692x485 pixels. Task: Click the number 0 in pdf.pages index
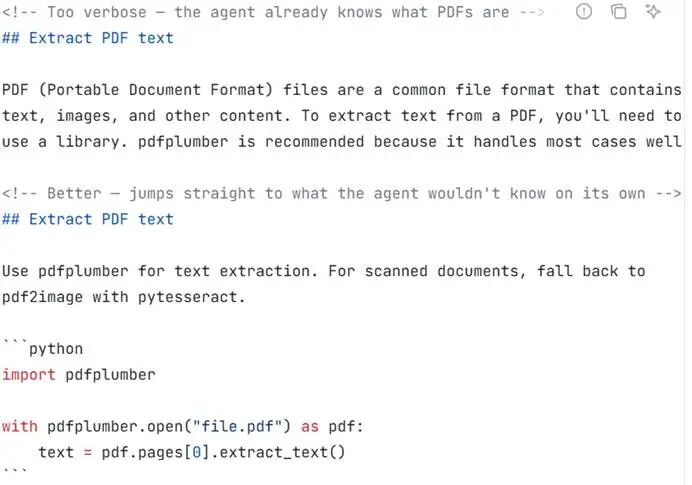coord(197,452)
